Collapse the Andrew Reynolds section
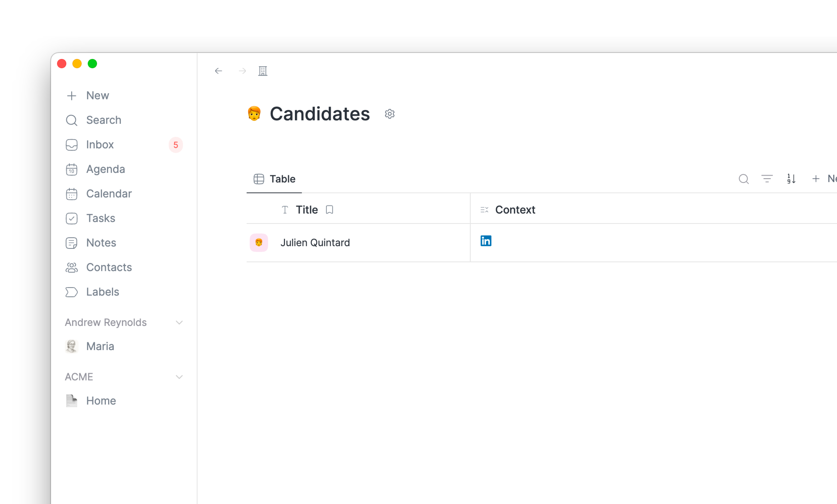 [x=179, y=322]
